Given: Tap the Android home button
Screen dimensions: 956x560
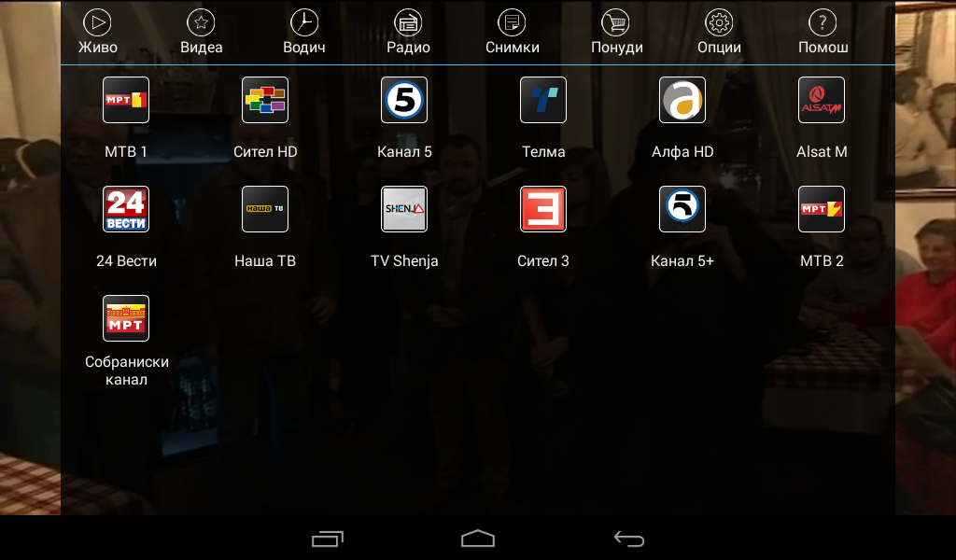Looking at the screenshot, I should click(478, 538).
